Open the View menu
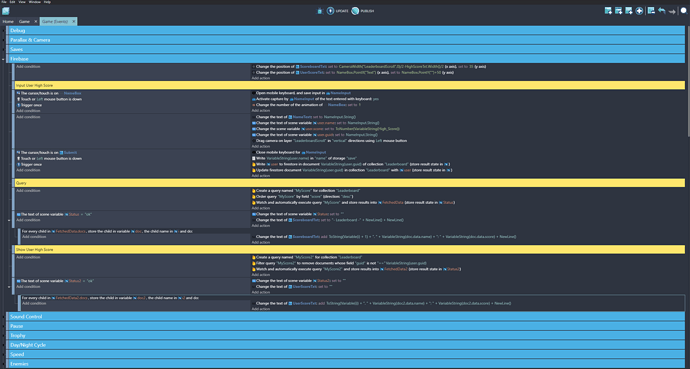This screenshot has height=369, width=690. (x=22, y=2)
